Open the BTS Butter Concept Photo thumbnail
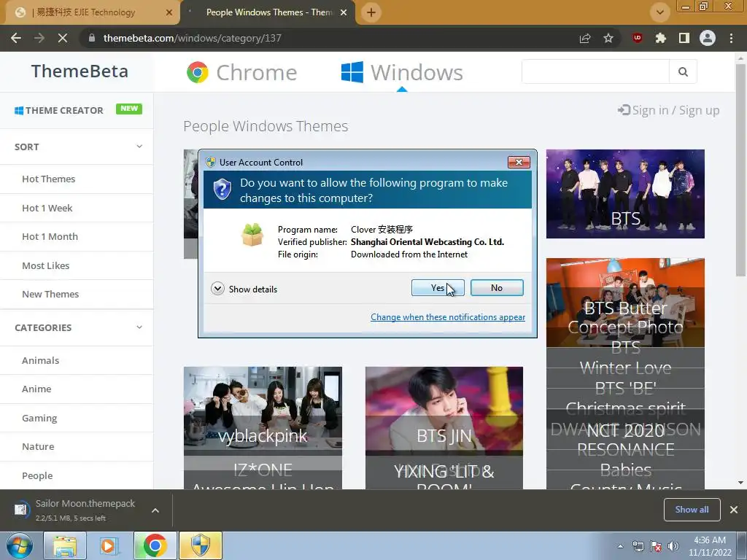 pos(625,303)
